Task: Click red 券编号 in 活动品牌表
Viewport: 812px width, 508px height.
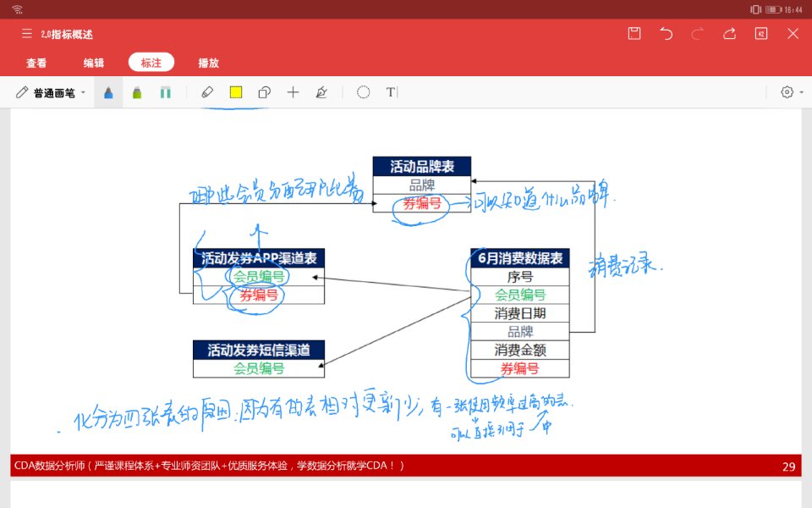Action: [x=422, y=203]
